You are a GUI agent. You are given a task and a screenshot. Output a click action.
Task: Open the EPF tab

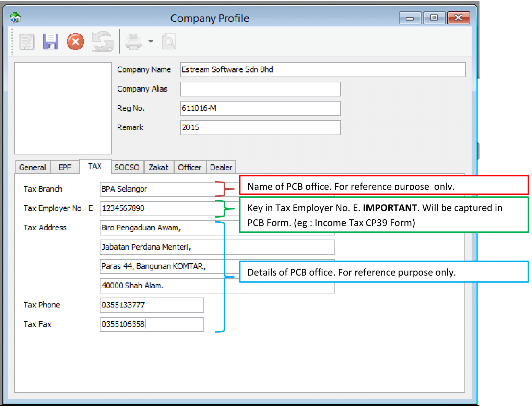pos(65,167)
